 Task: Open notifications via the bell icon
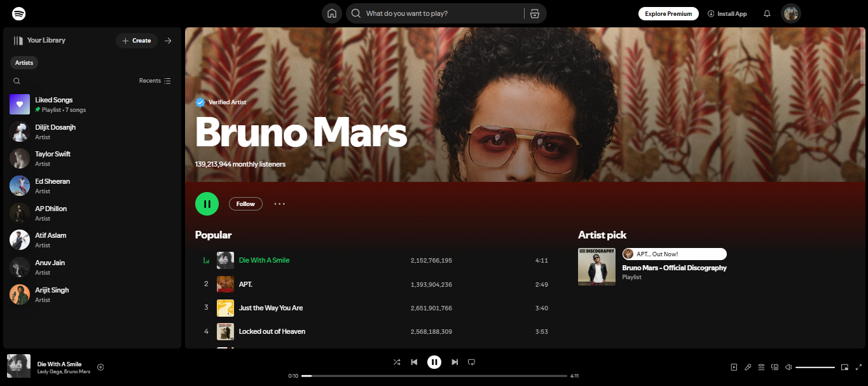click(x=766, y=13)
